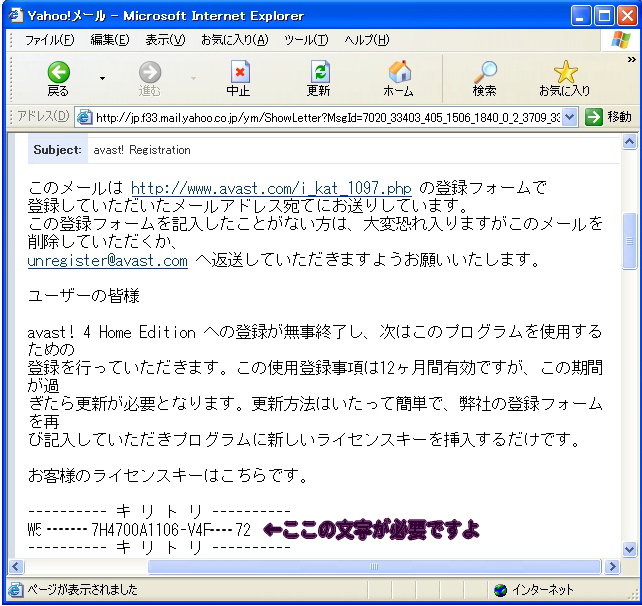Open the forward button history dropdown
This screenshot has height=606, width=642.
[193, 78]
